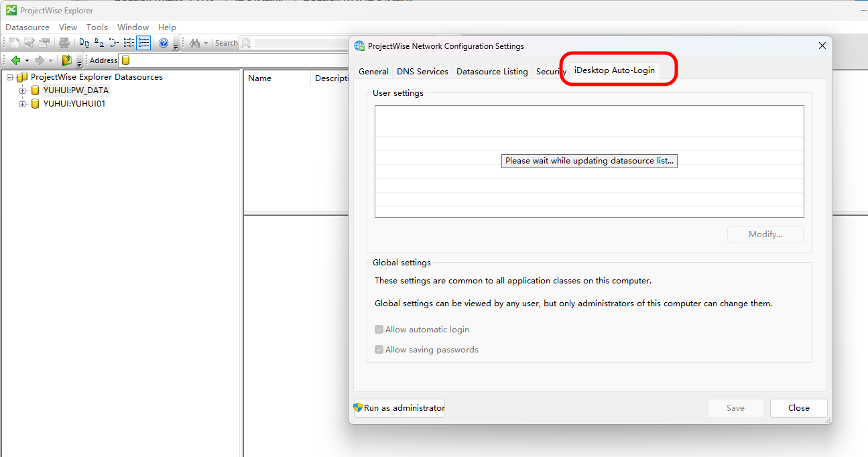Switch to the DNS Services tab
Image resolution: width=868 pixels, height=457 pixels.
(422, 72)
